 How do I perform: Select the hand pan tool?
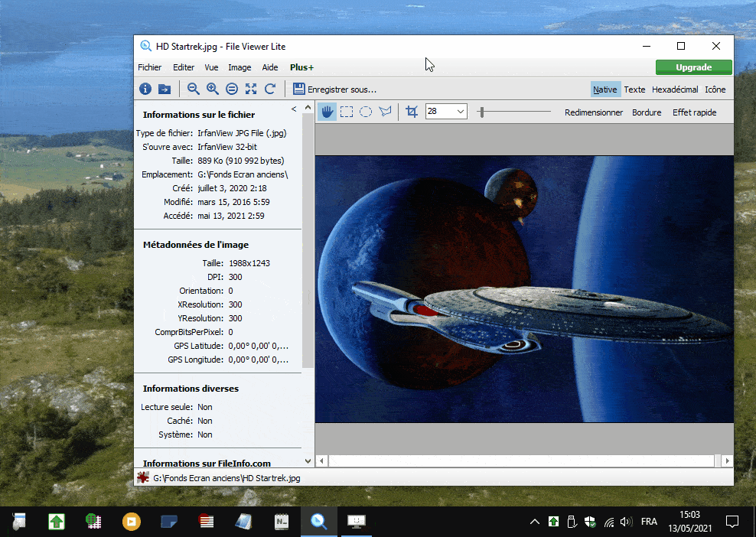click(x=327, y=112)
